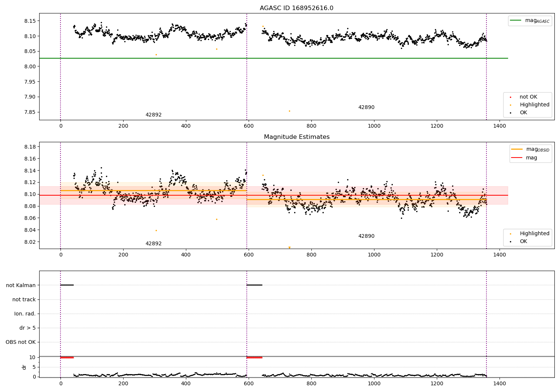Click the 'Ion. rad.' y-axis label
This screenshot has height=392, width=560.
tap(25, 314)
